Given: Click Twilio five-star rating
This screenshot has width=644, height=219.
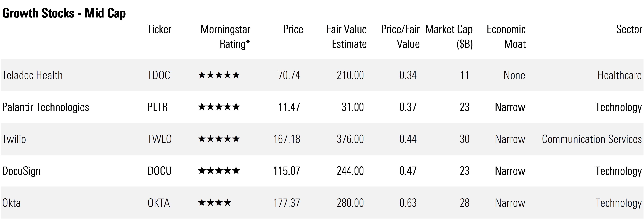Looking at the screenshot, I should point(219,139).
